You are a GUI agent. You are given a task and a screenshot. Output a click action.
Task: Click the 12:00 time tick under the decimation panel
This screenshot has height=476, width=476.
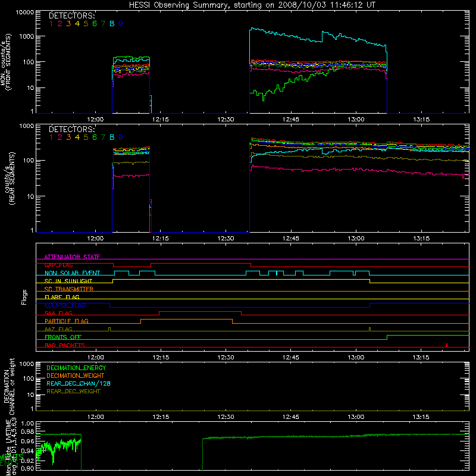[96, 417]
